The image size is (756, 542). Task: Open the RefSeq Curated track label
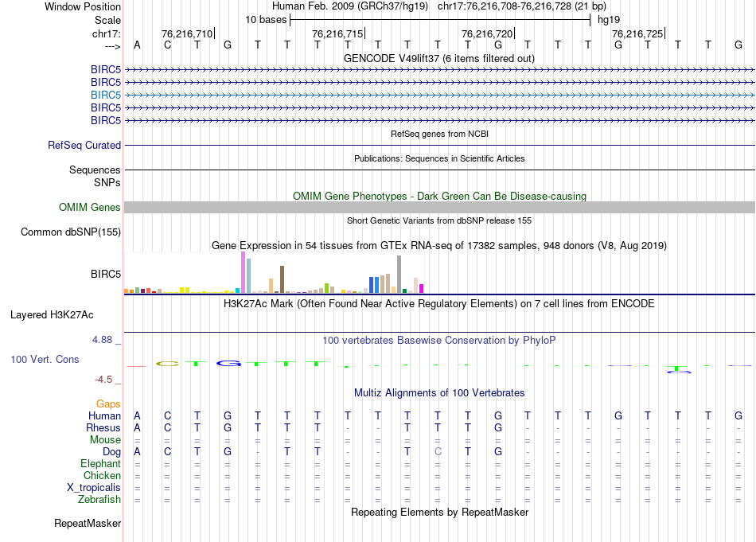[x=84, y=145]
